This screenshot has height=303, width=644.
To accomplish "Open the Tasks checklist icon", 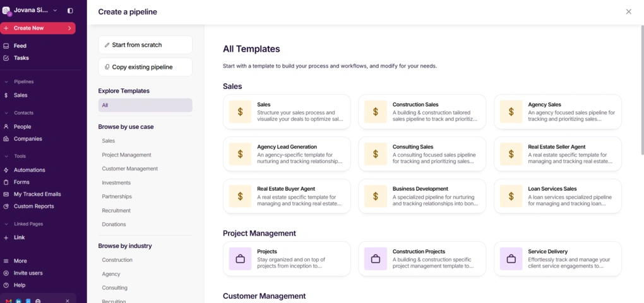I will coord(6,58).
